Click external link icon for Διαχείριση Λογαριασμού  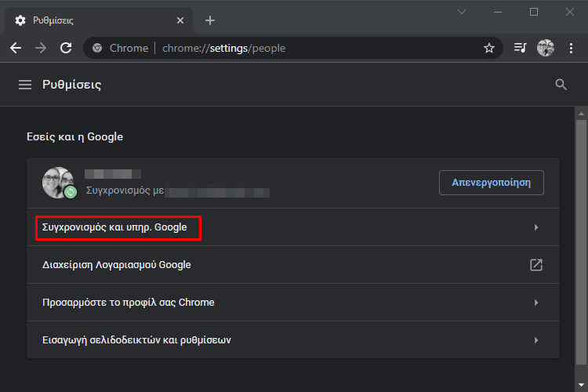[536, 265]
